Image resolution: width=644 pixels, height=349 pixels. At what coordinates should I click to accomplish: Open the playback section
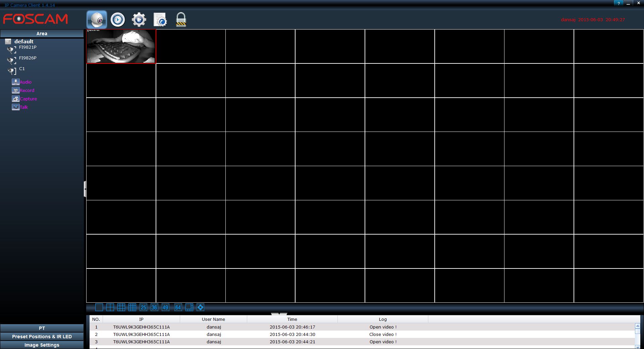point(118,19)
